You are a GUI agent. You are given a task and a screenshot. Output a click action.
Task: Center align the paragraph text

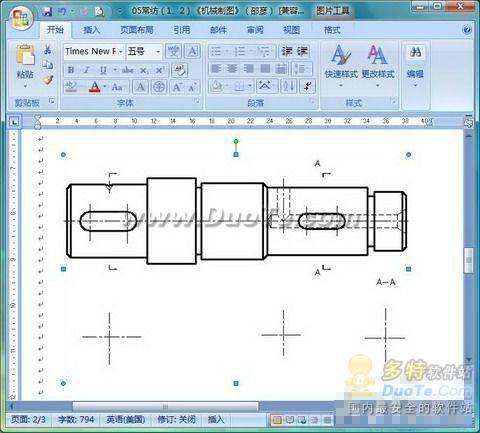coord(232,69)
